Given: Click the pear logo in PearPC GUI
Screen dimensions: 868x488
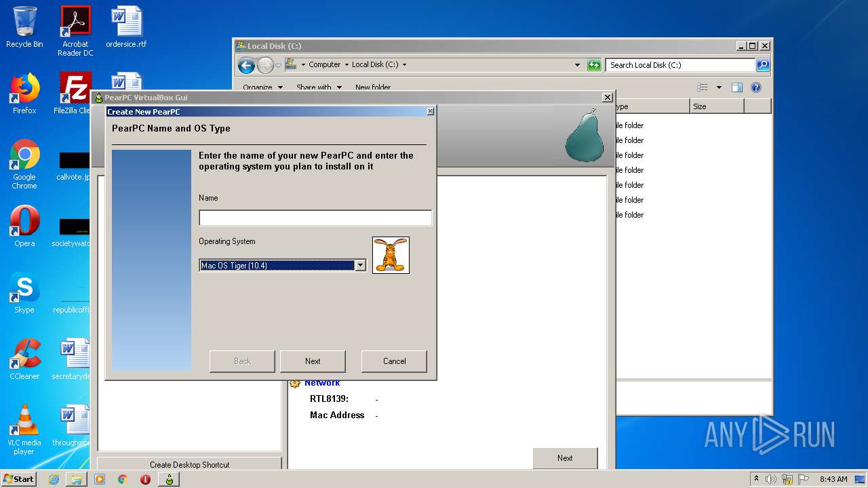Looking at the screenshot, I should pyautogui.click(x=585, y=136).
